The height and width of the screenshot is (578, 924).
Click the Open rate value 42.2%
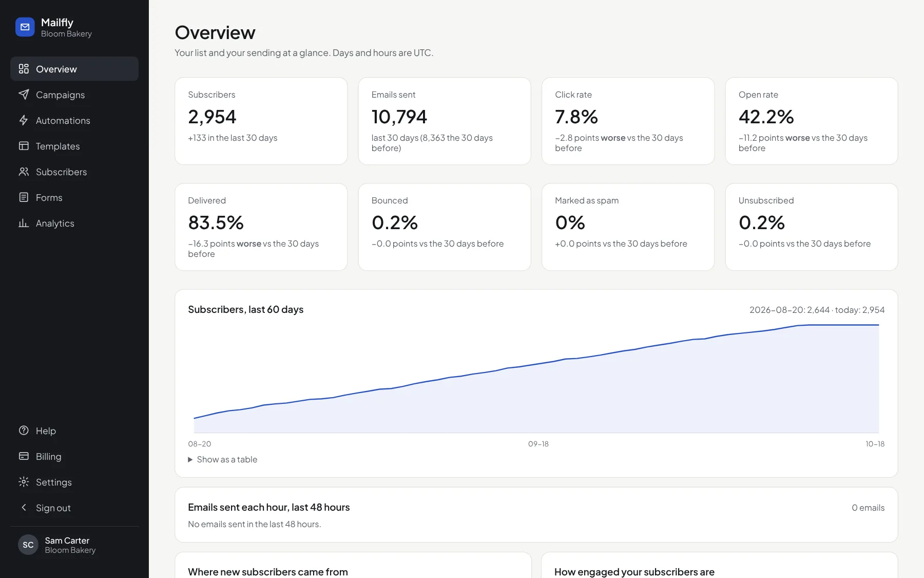[x=766, y=117]
